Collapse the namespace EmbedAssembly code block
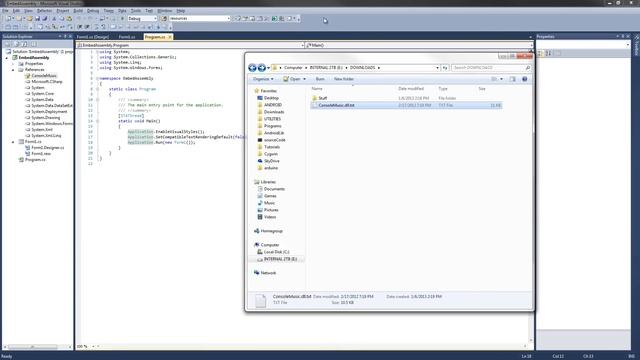This screenshot has height=360, width=640. click(98, 78)
